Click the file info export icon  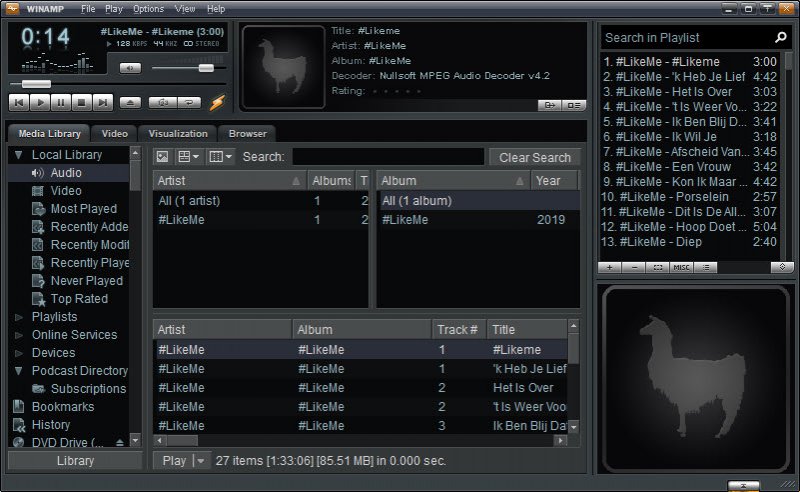click(x=550, y=105)
